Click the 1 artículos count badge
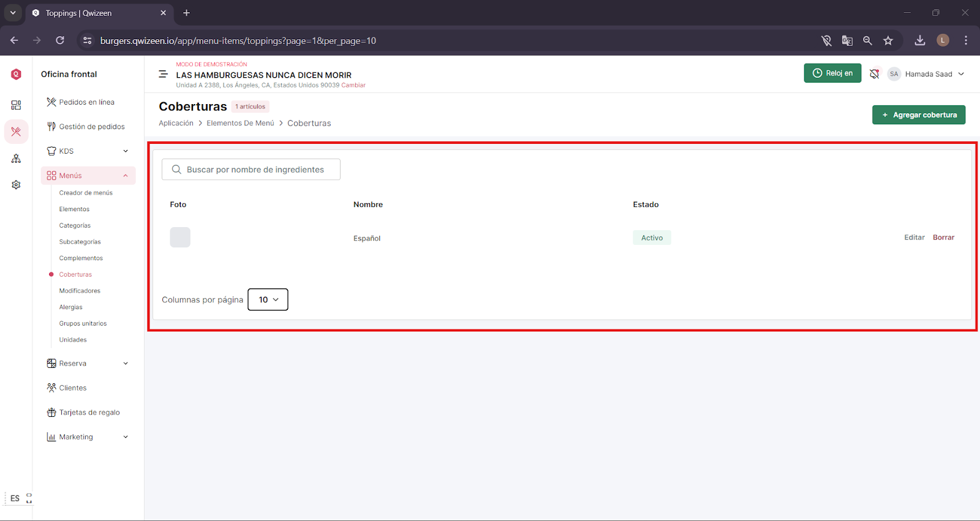The image size is (980, 521). (x=251, y=107)
